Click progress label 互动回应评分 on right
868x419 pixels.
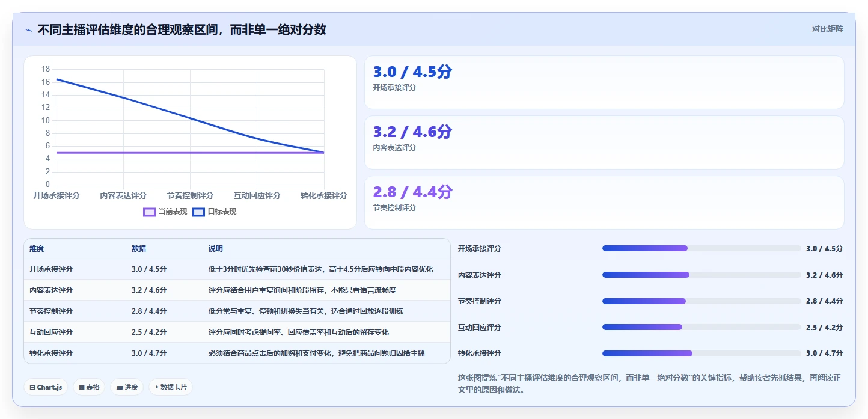pos(480,327)
